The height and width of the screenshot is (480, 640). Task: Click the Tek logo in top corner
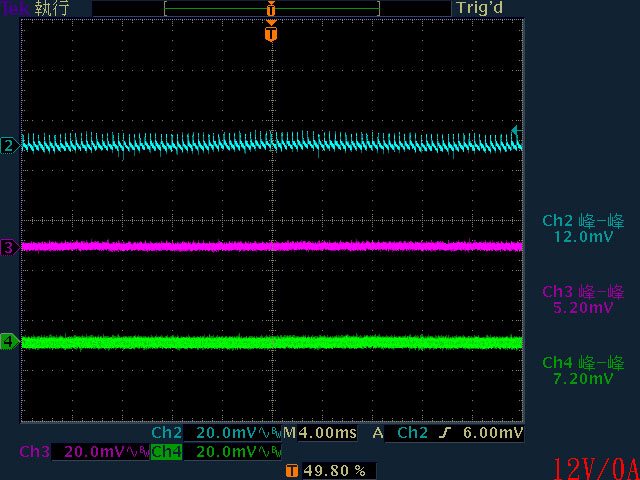point(15,8)
